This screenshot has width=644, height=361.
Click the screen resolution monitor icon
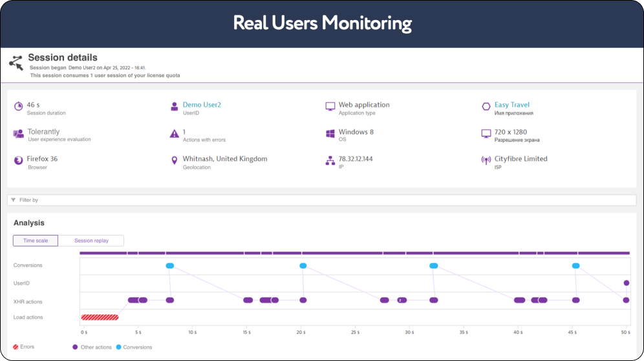point(486,134)
